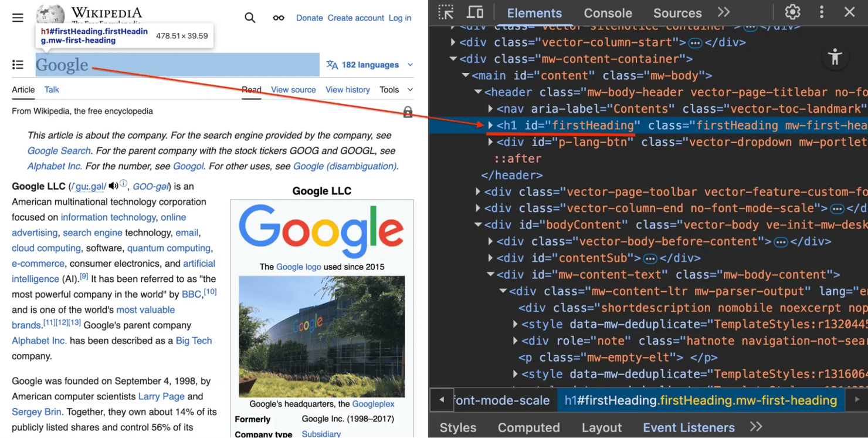
Task: Expand the role="note" hatnote div node
Action: (515, 341)
